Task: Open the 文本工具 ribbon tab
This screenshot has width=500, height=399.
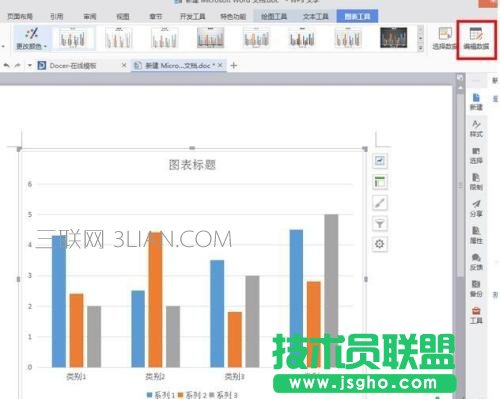Action: [315, 16]
